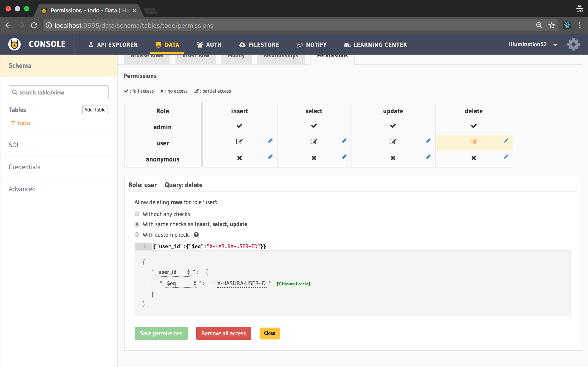Open the Learning Center
The image size is (588, 367).
pyautogui.click(x=375, y=44)
